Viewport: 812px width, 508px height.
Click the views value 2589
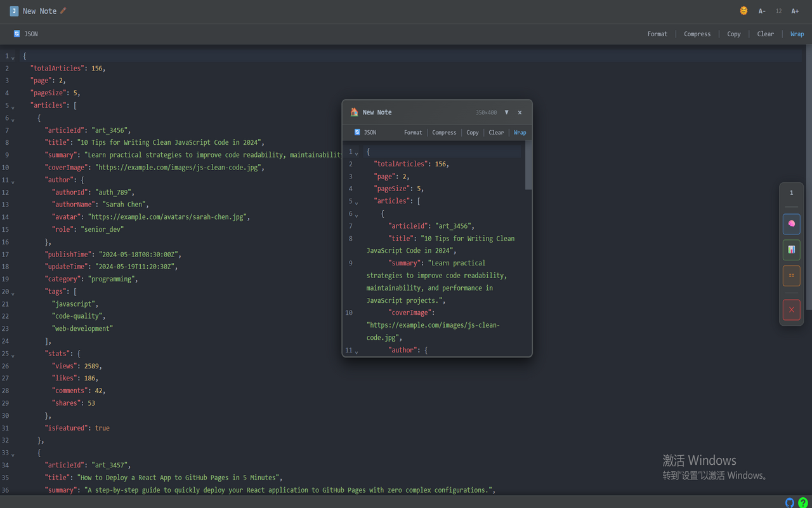coord(92,366)
